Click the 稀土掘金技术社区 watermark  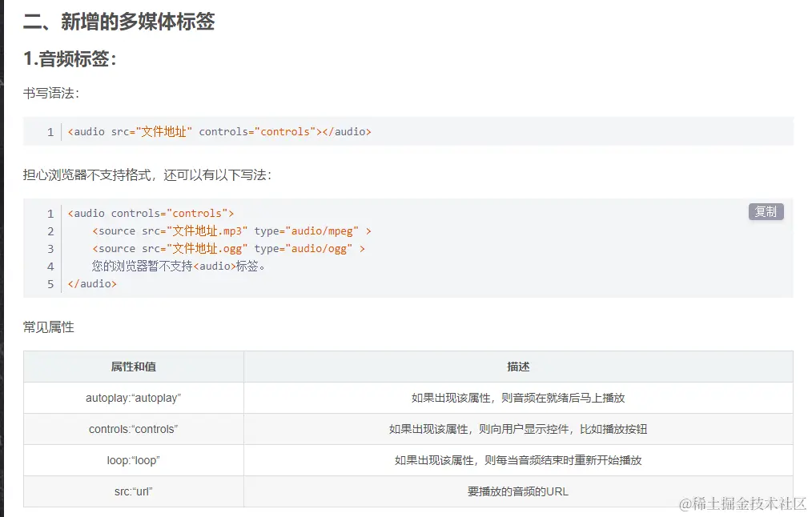pyautogui.click(x=743, y=503)
